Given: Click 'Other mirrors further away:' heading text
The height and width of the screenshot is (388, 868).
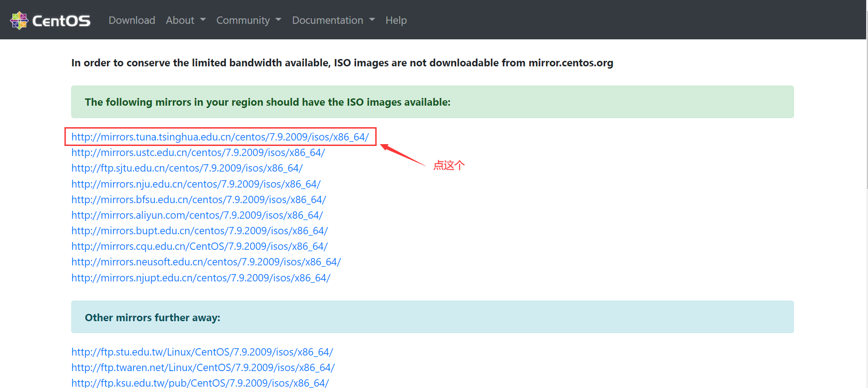Looking at the screenshot, I should point(153,318).
